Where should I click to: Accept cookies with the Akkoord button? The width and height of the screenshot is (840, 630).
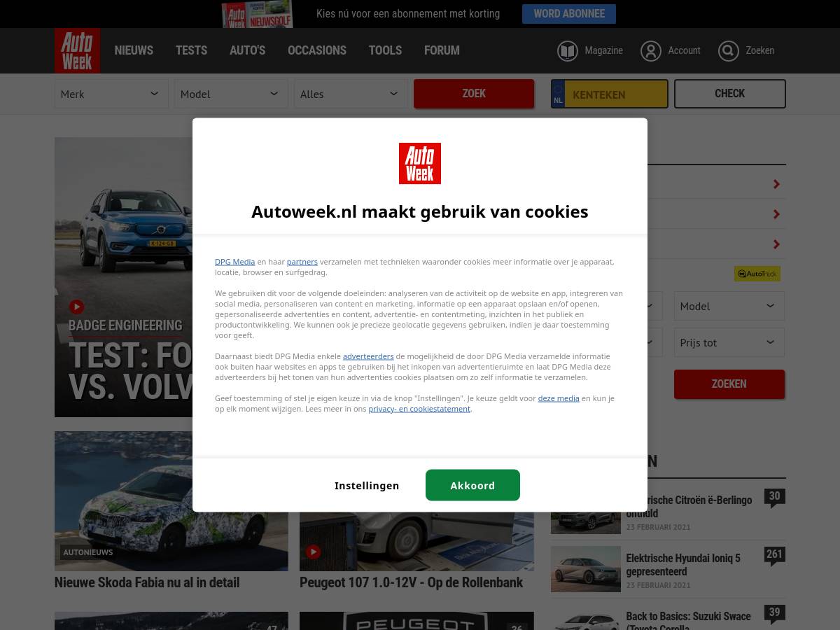[x=472, y=484]
